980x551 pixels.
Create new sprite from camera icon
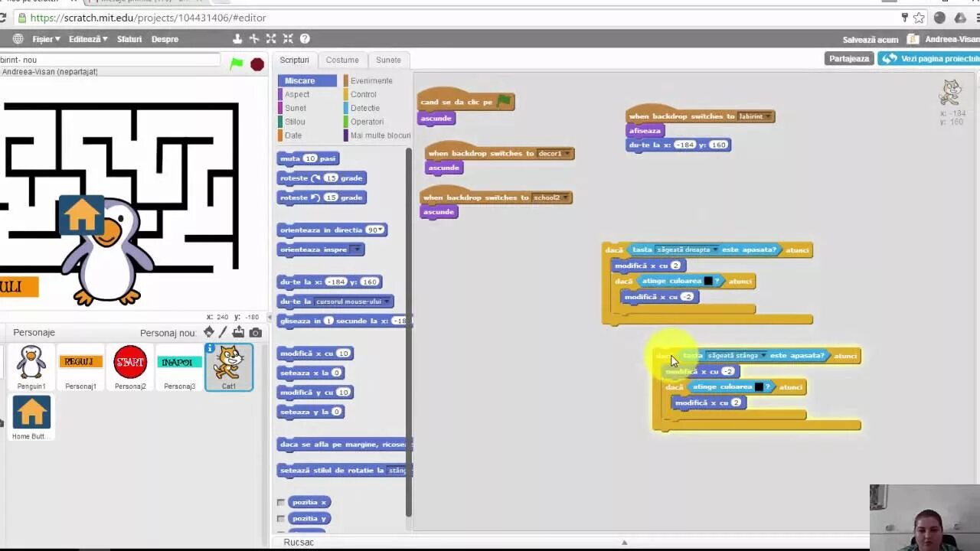coord(256,332)
